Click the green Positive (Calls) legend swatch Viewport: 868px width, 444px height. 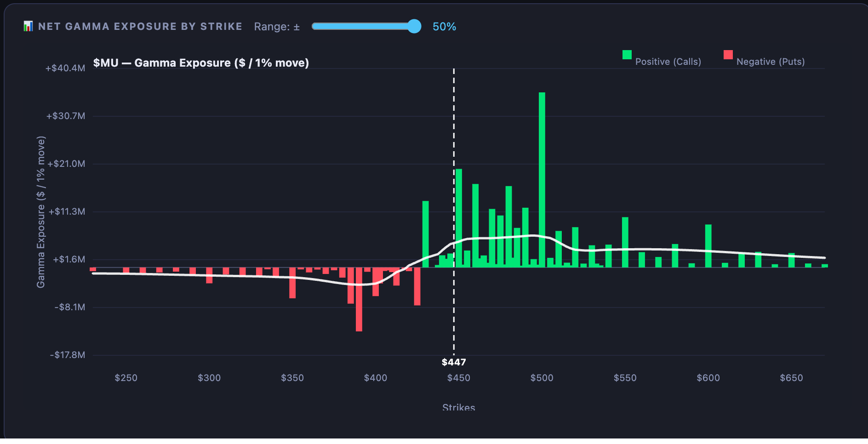[627, 55]
